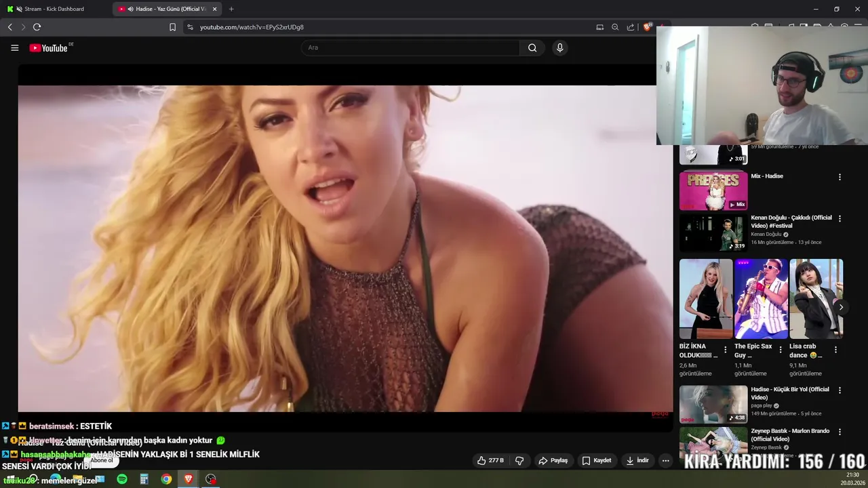Select the Brave browser taskbar icon
Image resolution: width=868 pixels, height=488 pixels.
[189, 479]
